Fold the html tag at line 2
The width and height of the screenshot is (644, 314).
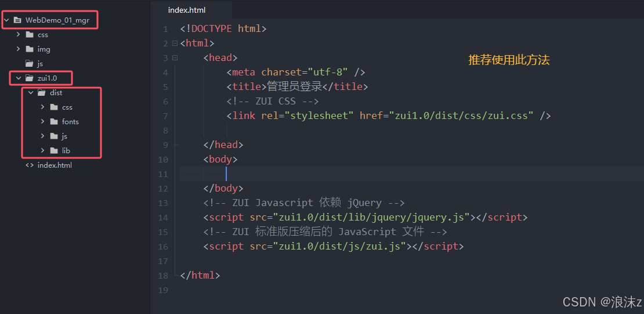pos(175,43)
